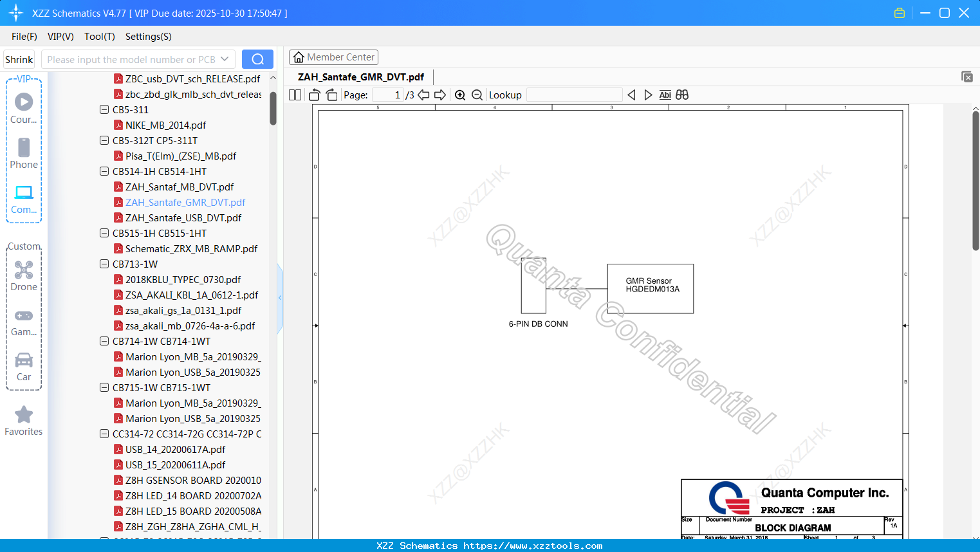
Task: Click the file tree vertical scrollbar
Action: [273, 107]
